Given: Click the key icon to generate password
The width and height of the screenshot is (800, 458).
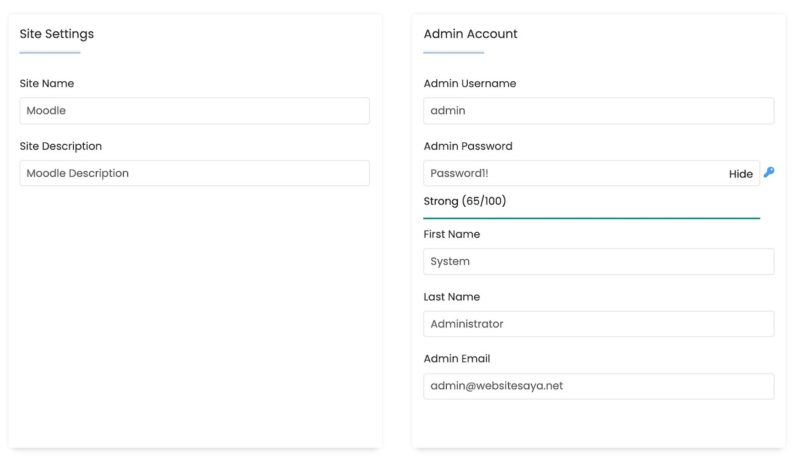Looking at the screenshot, I should coord(769,172).
